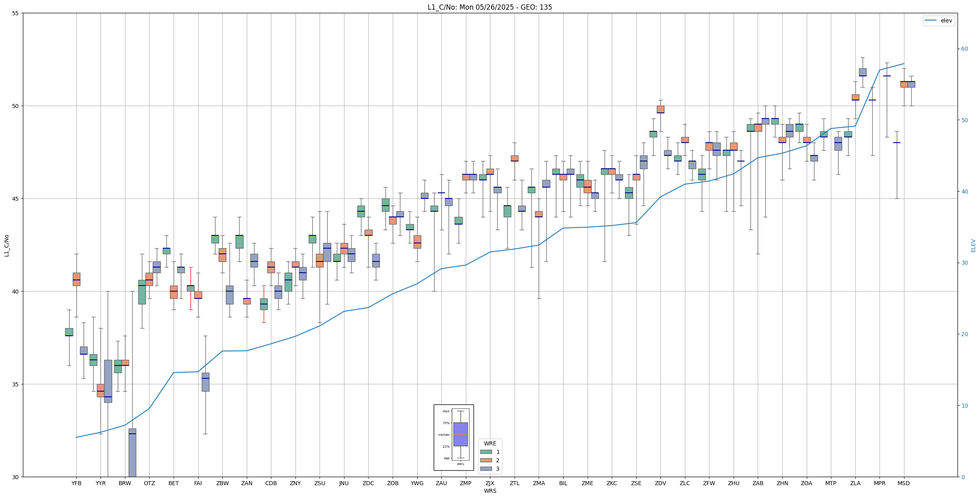Click the YFB station tick label
The height and width of the screenshot is (498, 980).
pyautogui.click(x=76, y=483)
